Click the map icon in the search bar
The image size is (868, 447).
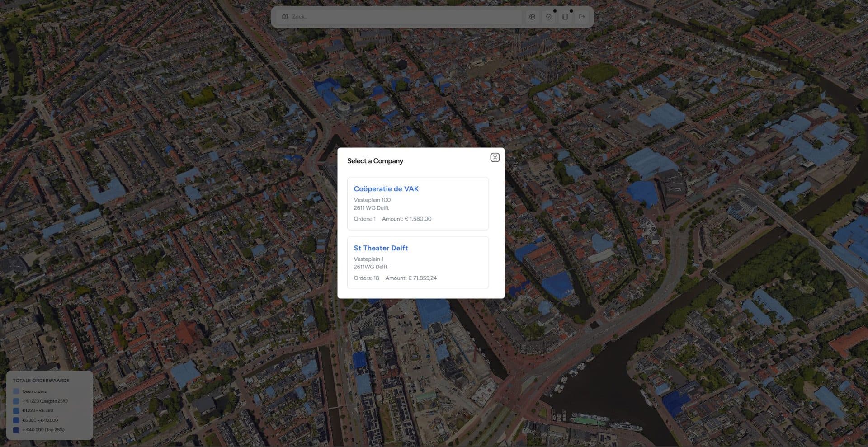[285, 17]
